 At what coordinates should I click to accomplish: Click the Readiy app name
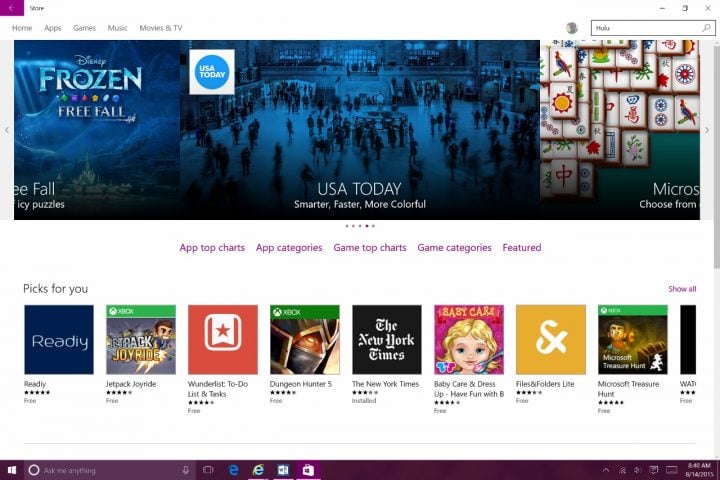(x=35, y=384)
